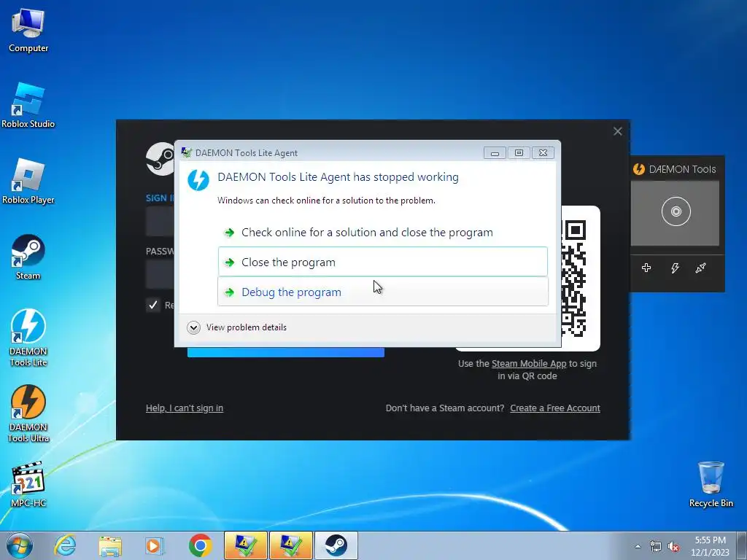Choose Check online for a solution option
The image size is (747, 560).
[382, 233]
